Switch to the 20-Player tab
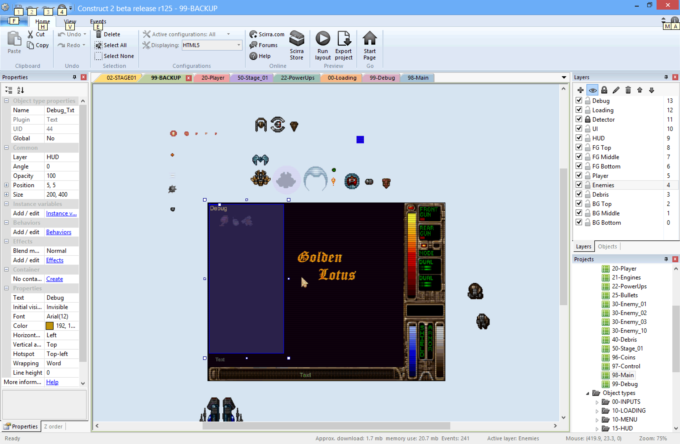This screenshot has width=680, height=444. pos(212,78)
